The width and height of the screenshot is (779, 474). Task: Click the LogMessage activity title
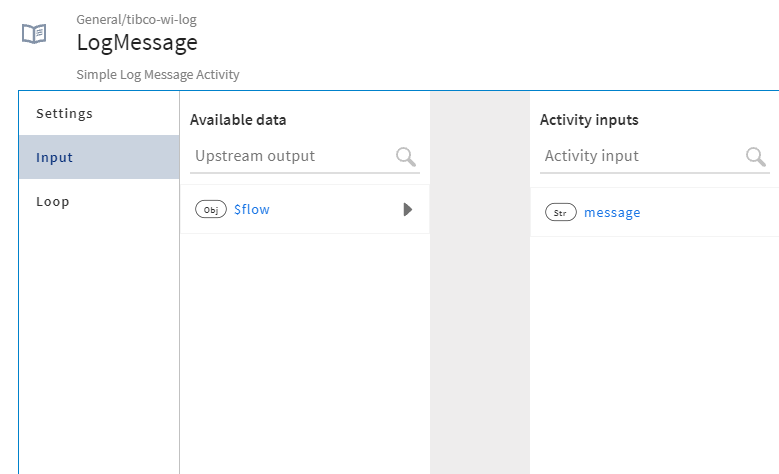(x=137, y=43)
